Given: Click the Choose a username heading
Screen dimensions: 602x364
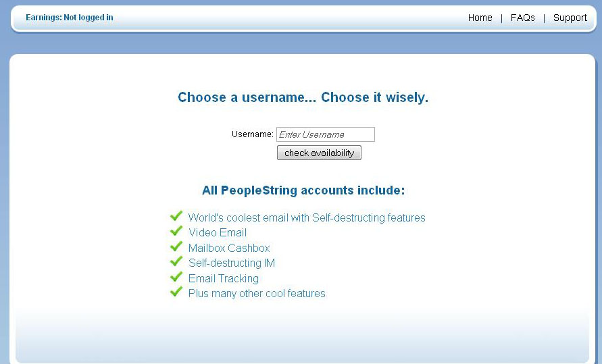Looking at the screenshot, I should (x=303, y=97).
